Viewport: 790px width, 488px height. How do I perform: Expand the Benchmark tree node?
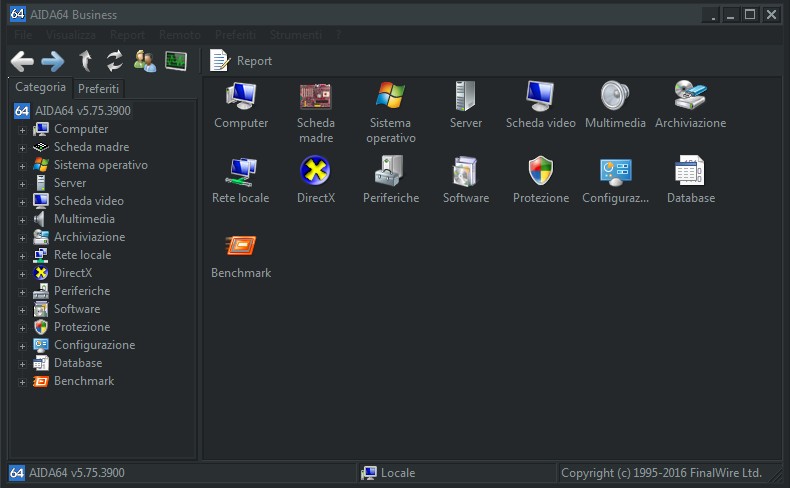pos(22,382)
